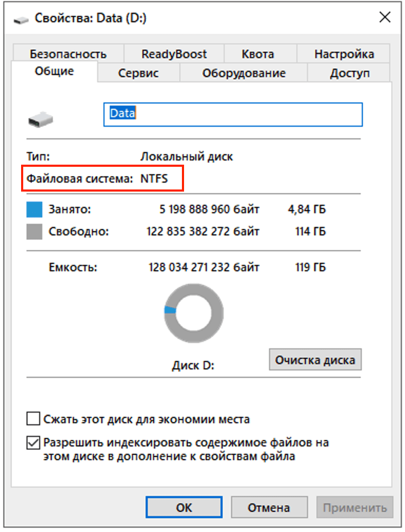Switch to the Настройка tab

pos(344,54)
